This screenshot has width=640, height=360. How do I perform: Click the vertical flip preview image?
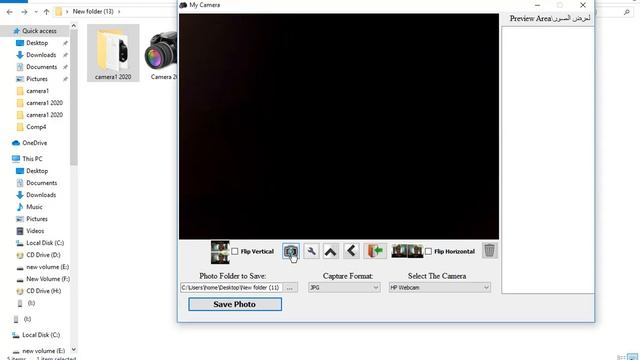220,252
